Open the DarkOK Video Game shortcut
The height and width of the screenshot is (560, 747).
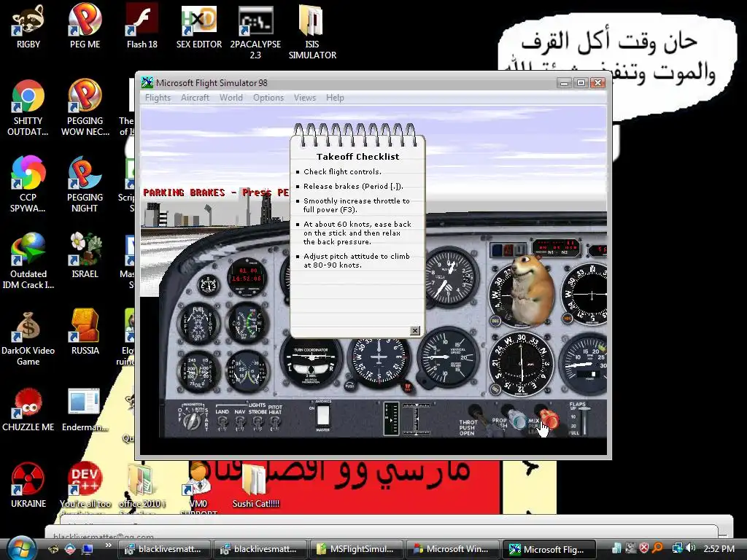click(x=28, y=337)
